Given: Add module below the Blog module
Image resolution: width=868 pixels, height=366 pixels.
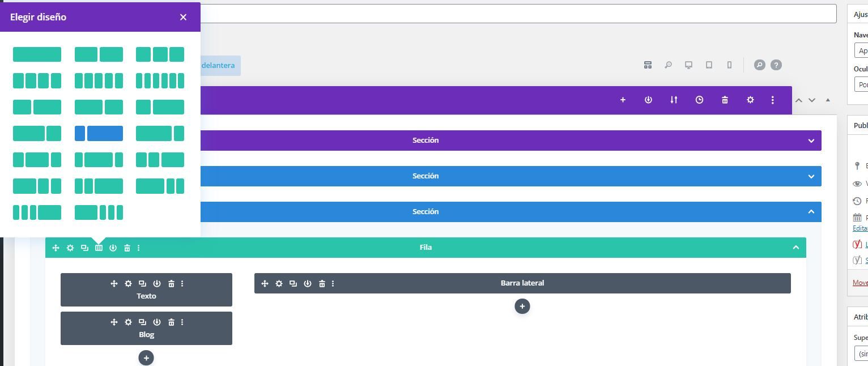Looking at the screenshot, I should tap(146, 358).
